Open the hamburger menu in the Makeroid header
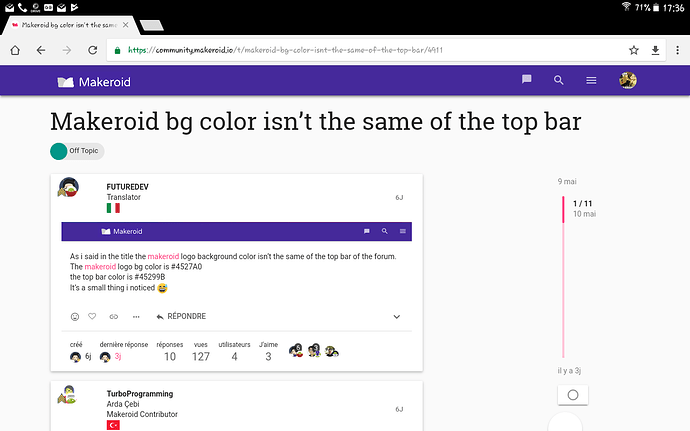This screenshot has height=431, width=690. click(x=591, y=80)
